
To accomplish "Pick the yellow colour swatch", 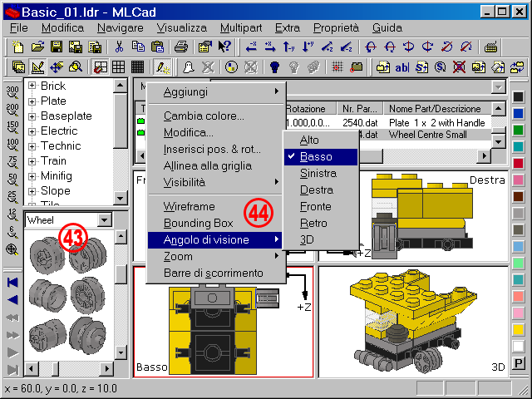I will pyautogui.click(x=519, y=329).
